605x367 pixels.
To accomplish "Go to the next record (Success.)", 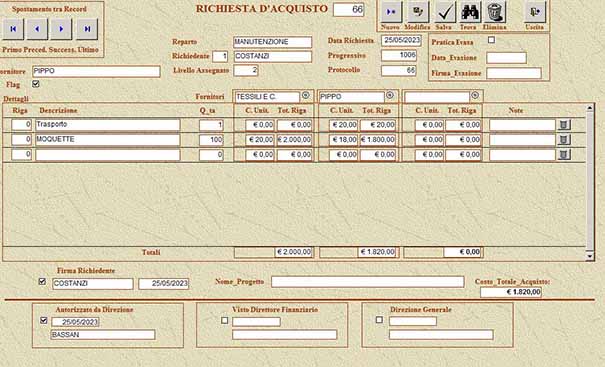I will point(61,29).
